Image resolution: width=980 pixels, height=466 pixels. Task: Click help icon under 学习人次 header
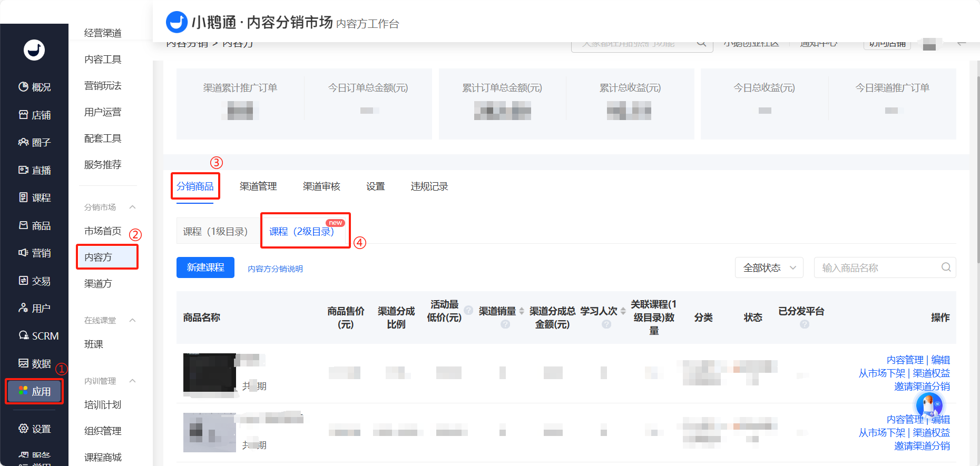click(x=606, y=324)
